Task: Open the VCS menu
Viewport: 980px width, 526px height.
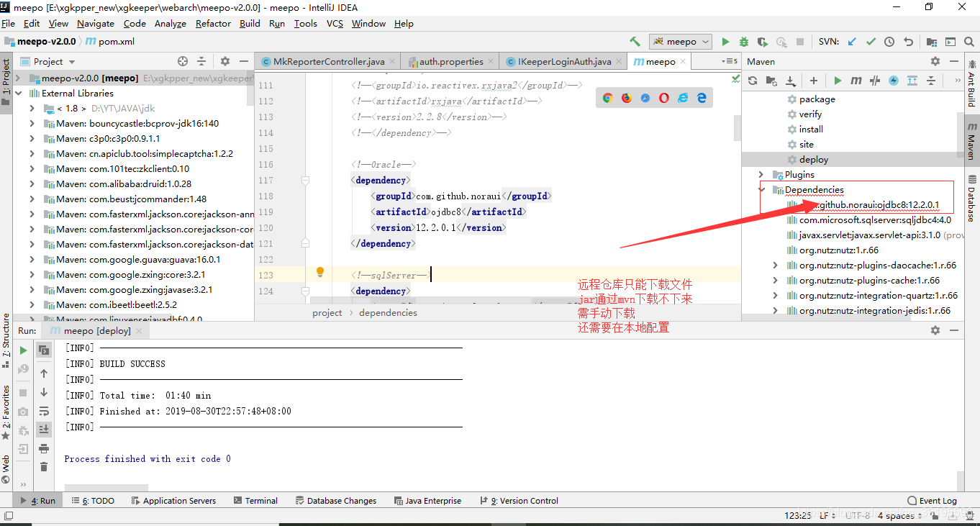Action: (x=335, y=23)
